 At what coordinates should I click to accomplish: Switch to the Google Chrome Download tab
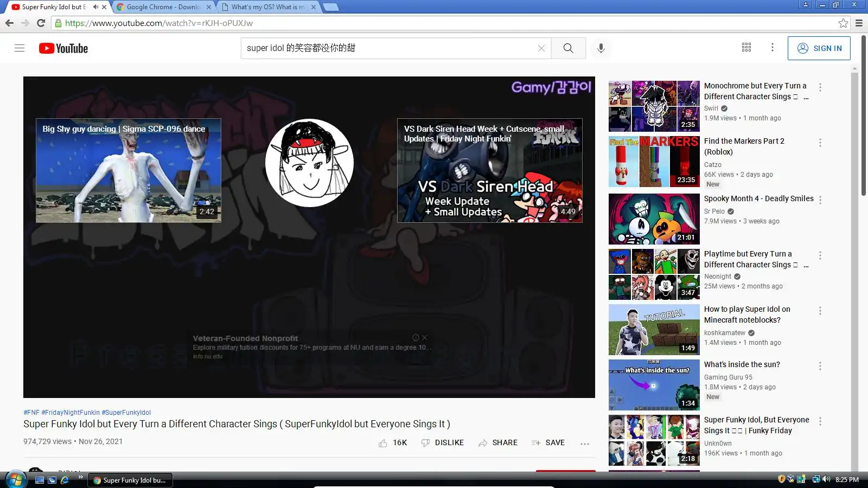click(163, 7)
